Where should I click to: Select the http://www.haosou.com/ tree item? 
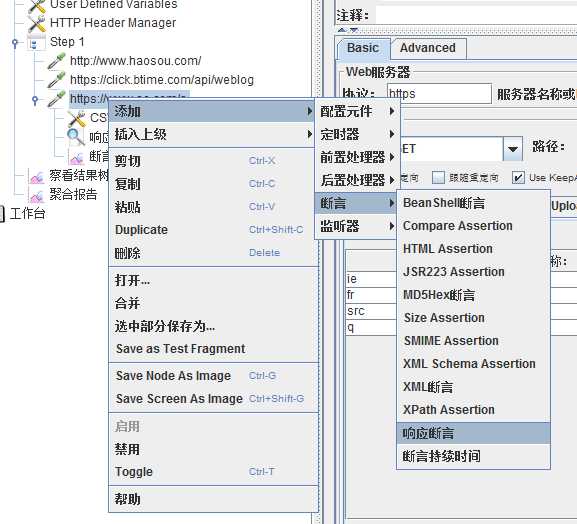click(x=135, y=61)
